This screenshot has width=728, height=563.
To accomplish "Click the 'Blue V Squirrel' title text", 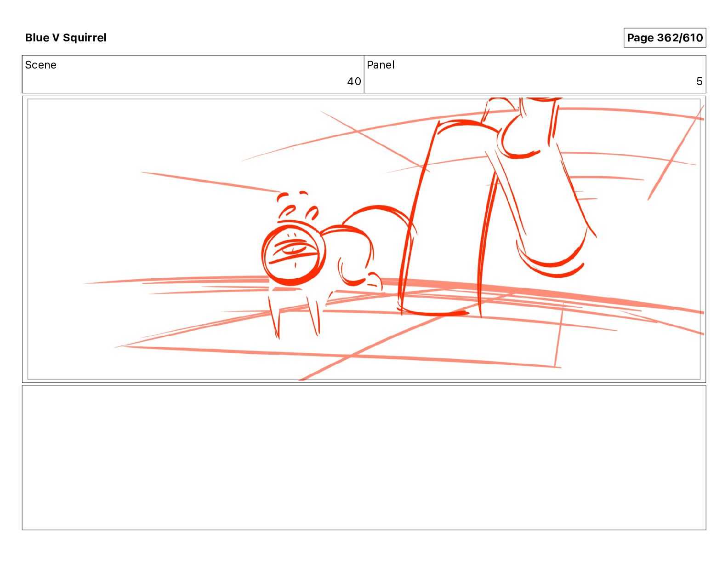I will coord(66,38).
